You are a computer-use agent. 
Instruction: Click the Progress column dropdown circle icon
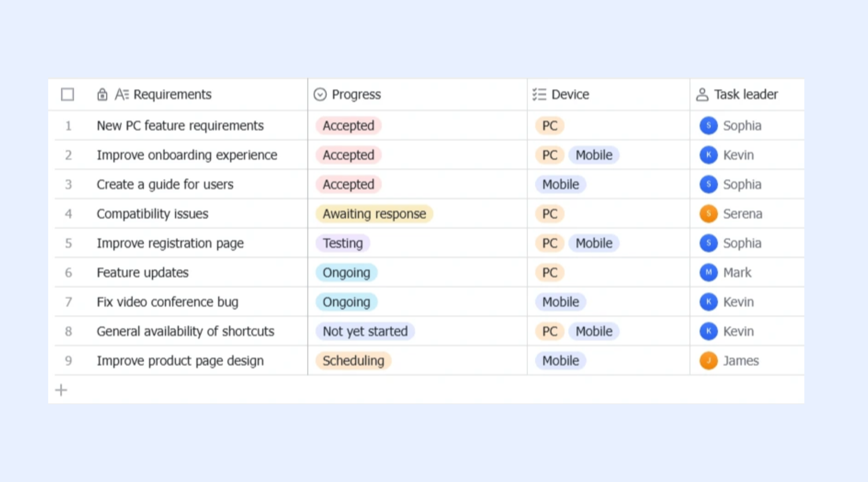pos(320,94)
